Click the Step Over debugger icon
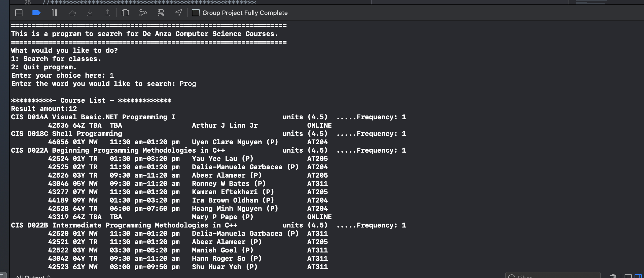 click(72, 13)
